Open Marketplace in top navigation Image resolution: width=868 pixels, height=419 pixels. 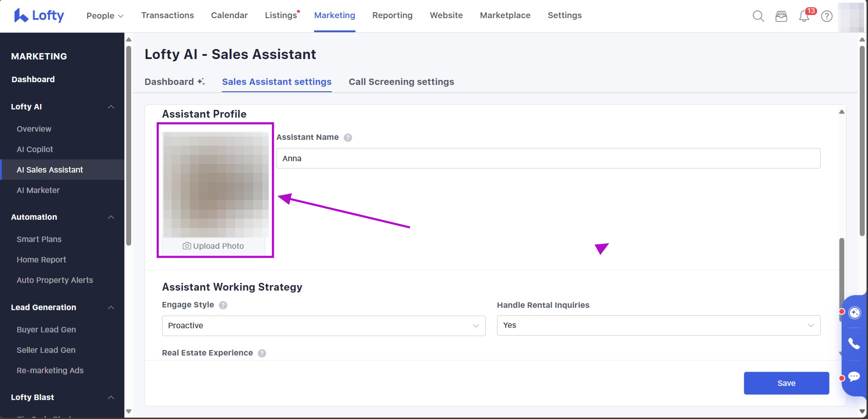point(505,15)
